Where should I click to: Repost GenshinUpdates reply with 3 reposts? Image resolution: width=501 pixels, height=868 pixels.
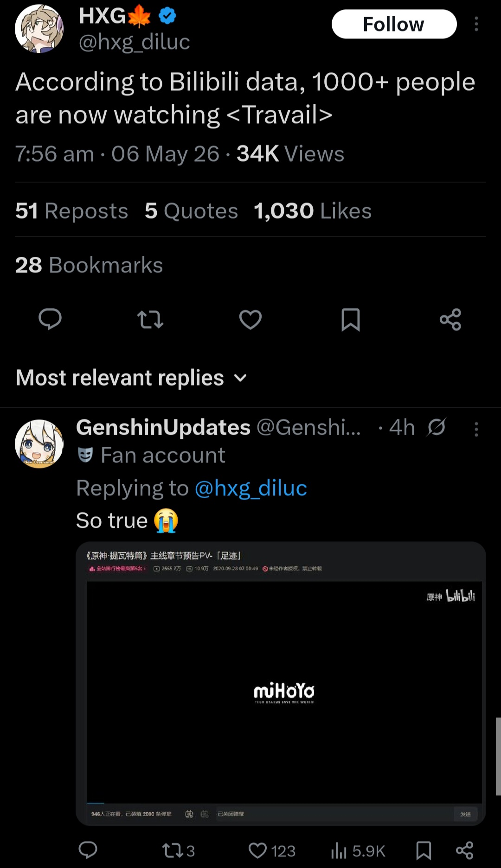pos(178,850)
